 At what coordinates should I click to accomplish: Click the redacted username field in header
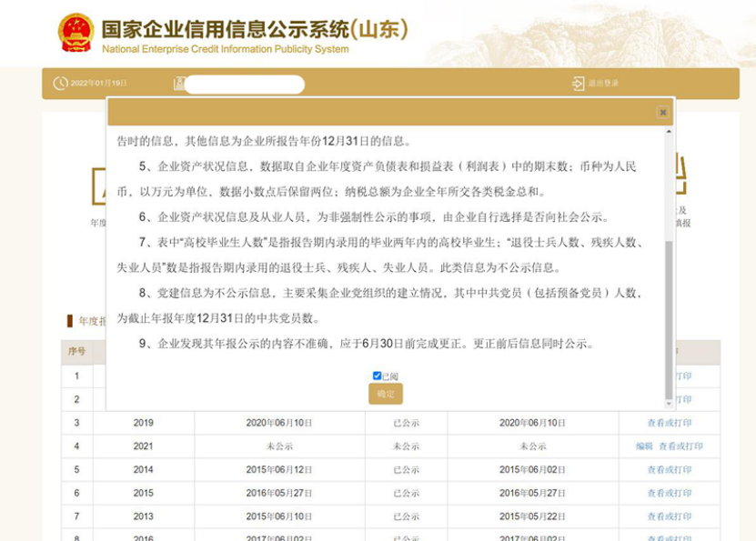pyautogui.click(x=245, y=85)
